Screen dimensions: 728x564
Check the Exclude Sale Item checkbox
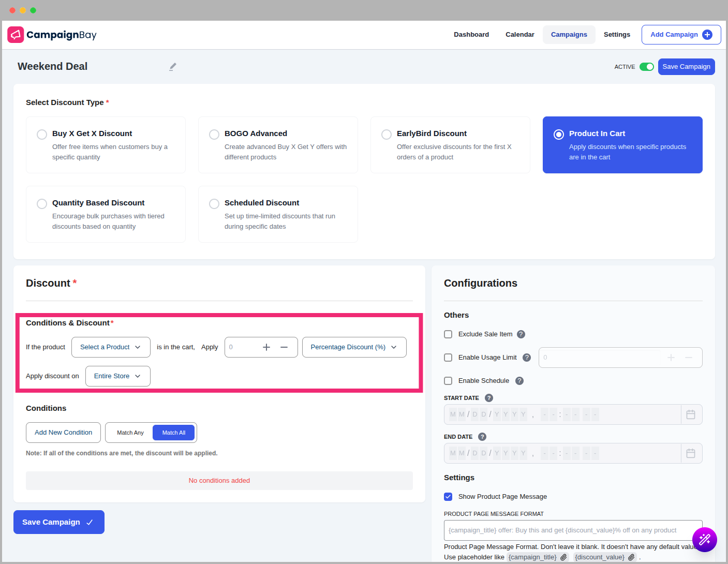(448, 334)
